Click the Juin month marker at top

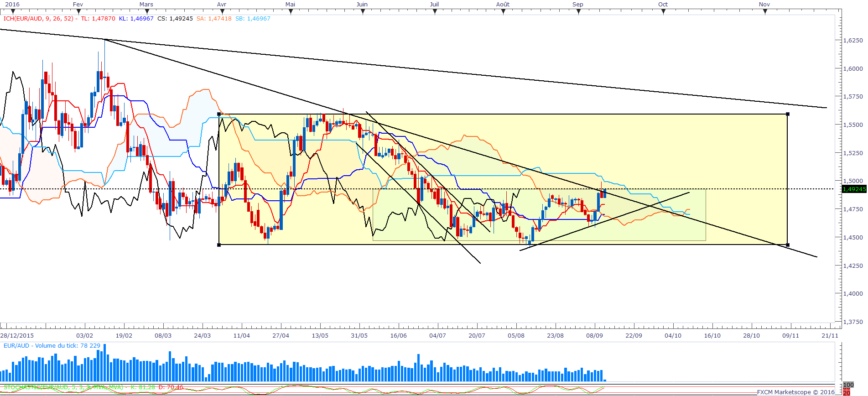click(x=363, y=12)
